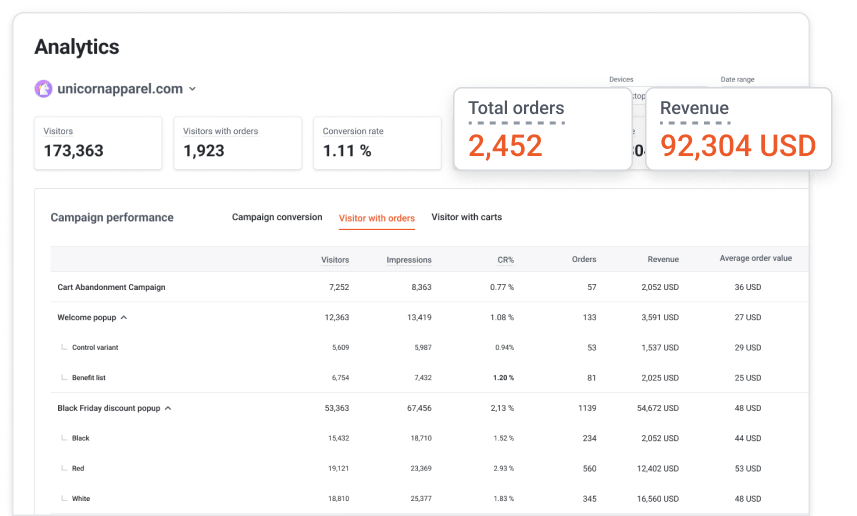Click the 16,560 USD revenue cell
Viewport: 857px width, 516px height.
(x=658, y=499)
